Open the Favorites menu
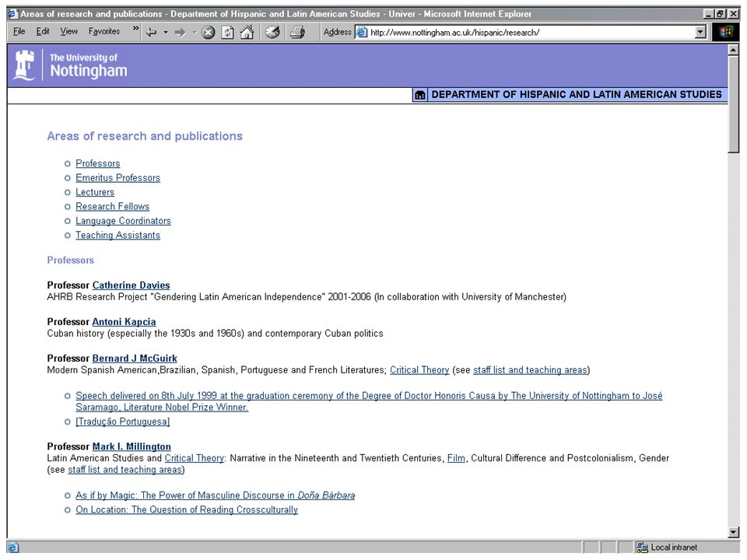747x560 pixels. click(x=103, y=31)
